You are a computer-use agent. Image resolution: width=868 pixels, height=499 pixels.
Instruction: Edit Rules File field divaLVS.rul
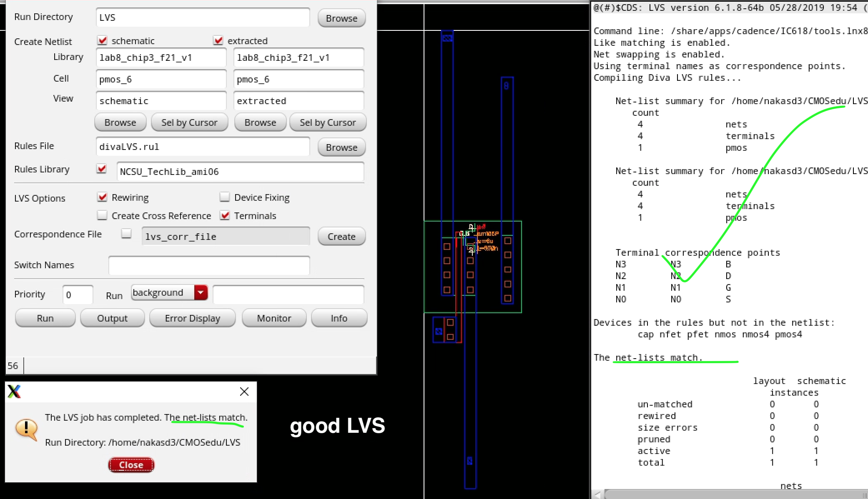tap(203, 147)
